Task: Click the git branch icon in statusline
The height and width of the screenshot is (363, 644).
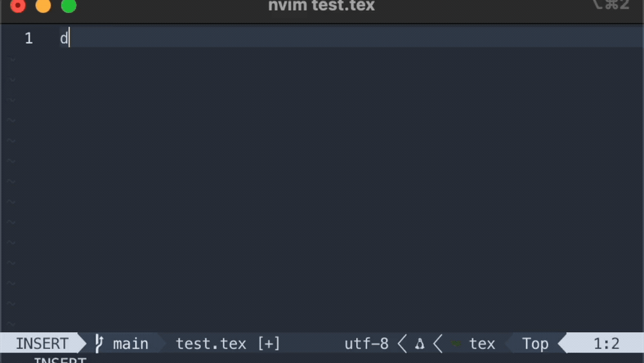Action: pyautogui.click(x=99, y=343)
